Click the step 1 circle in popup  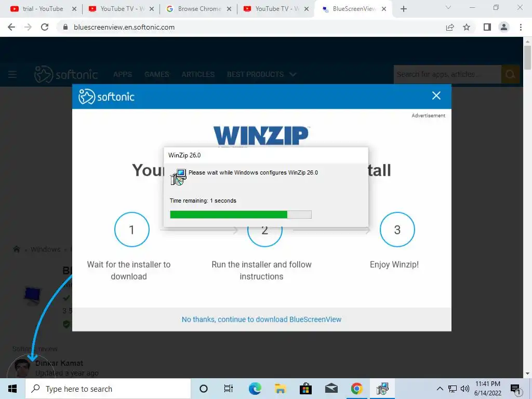131,230
